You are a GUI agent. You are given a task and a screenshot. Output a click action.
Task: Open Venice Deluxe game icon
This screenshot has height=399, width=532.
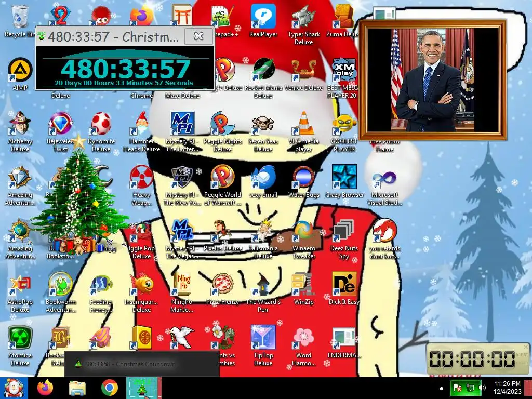(x=303, y=75)
